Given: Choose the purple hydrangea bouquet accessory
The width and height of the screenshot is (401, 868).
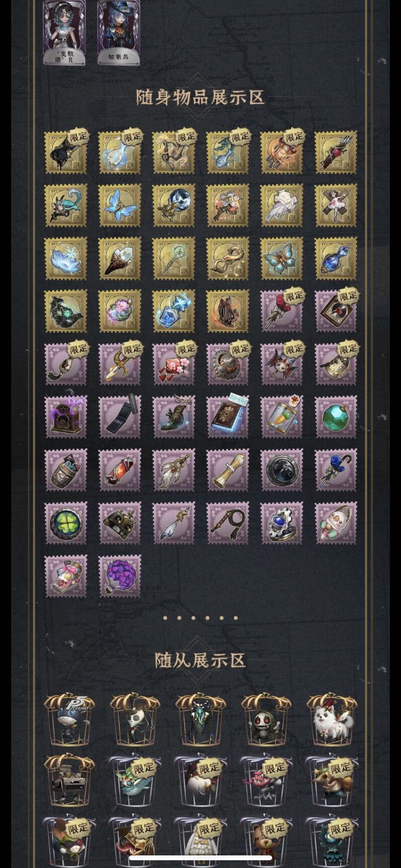Looking at the screenshot, I should (x=120, y=576).
